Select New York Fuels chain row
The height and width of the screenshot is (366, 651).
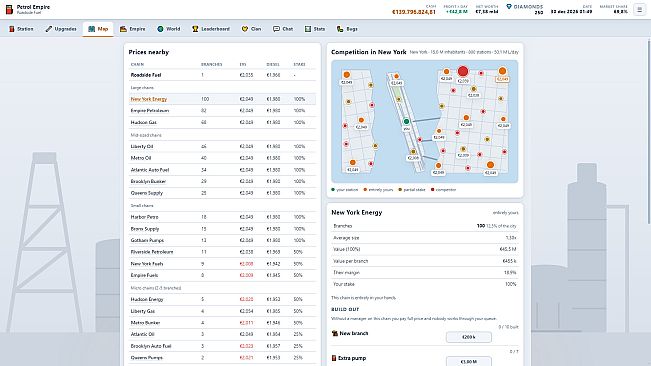222,264
